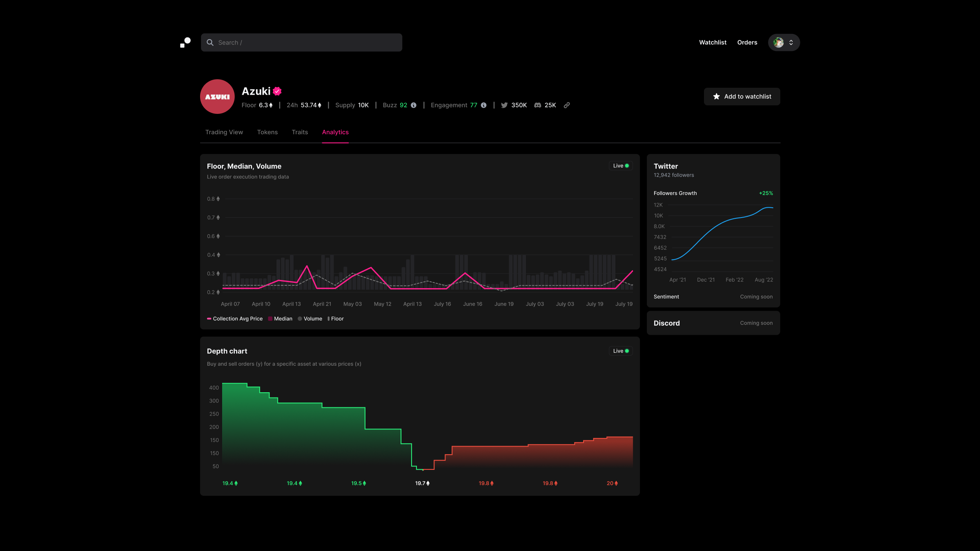Viewport: 980px width, 551px height.
Task: Click the 25K Discord members count
Action: [x=550, y=105]
